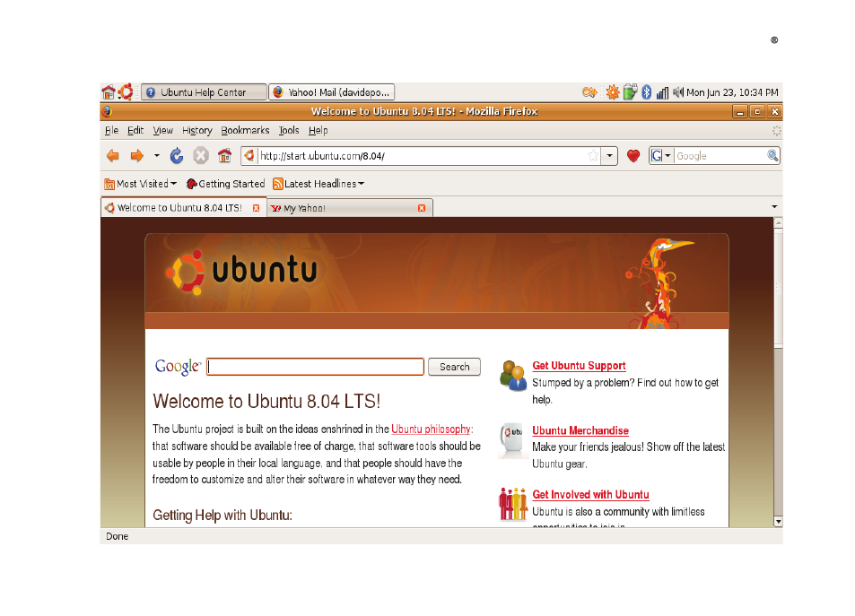Click the Ubuntu site favicon in address bar
The height and width of the screenshot is (616, 855).
tap(249, 156)
